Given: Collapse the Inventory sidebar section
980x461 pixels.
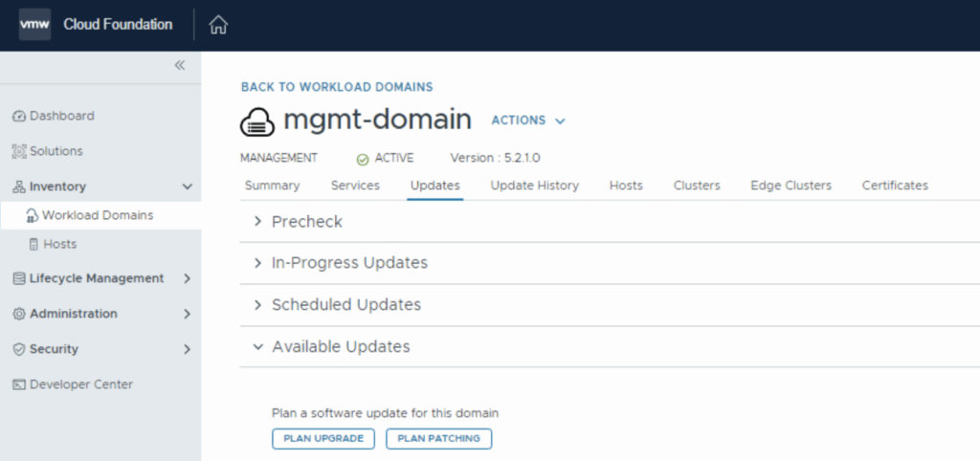Looking at the screenshot, I should pos(187,187).
